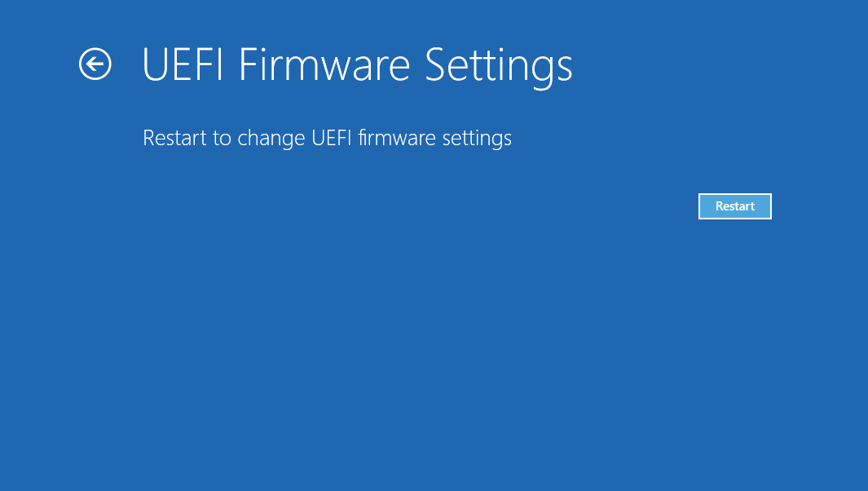Viewport: 868px width, 491px height.
Task: Trigger the Restart control on the right
Action: [734, 206]
